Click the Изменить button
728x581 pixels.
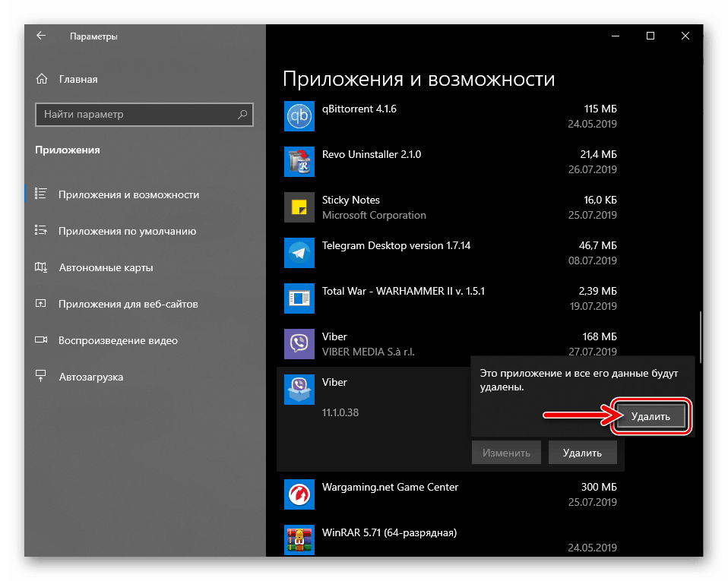click(x=506, y=453)
